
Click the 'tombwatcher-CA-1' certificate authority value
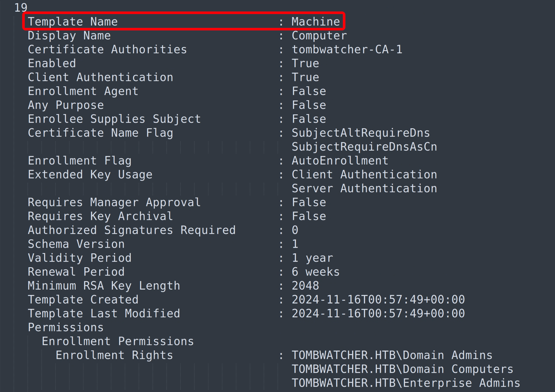click(347, 49)
